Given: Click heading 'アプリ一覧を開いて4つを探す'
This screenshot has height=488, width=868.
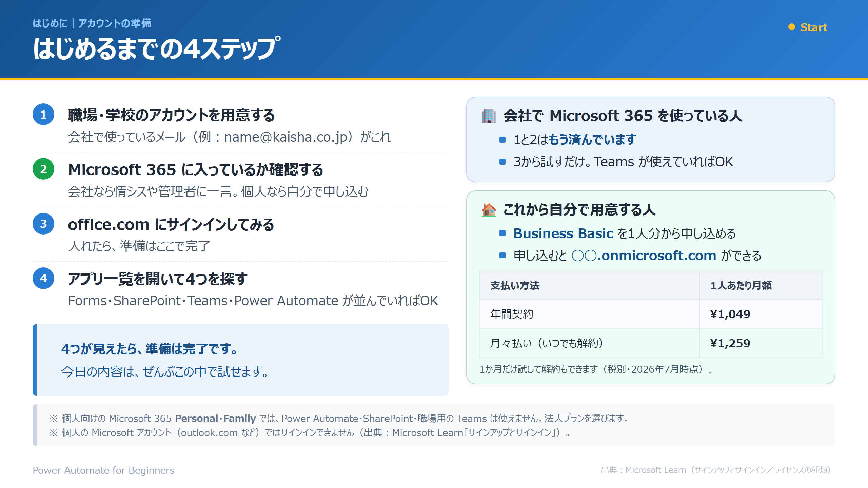Looking at the screenshot, I should (158, 279).
